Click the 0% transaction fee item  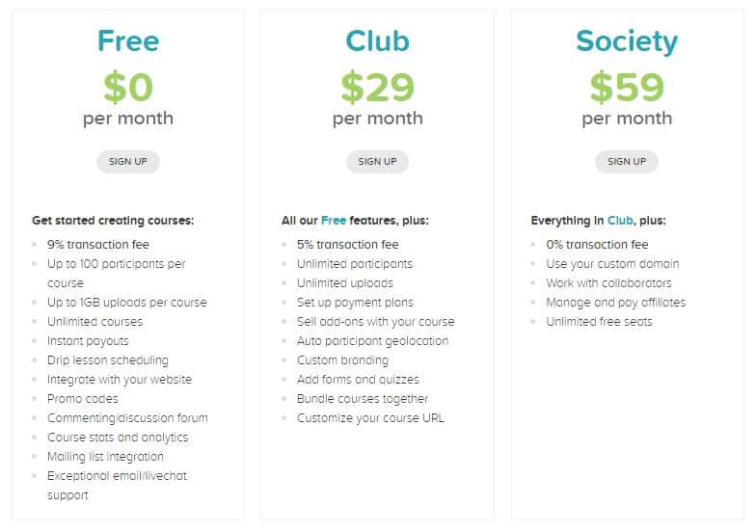pyautogui.click(x=597, y=245)
